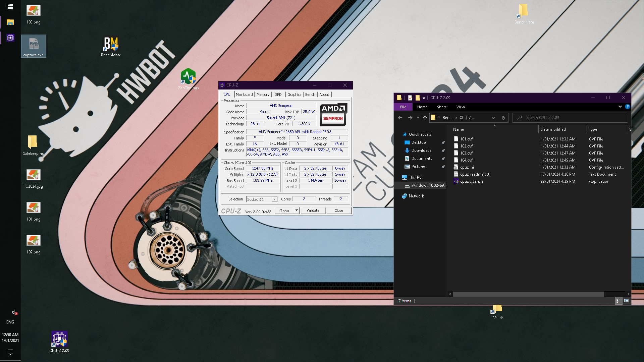Open the About tab in CPU-Z
Image resolution: width=644 pixels, height=362 pixels.
click(324, 95)
